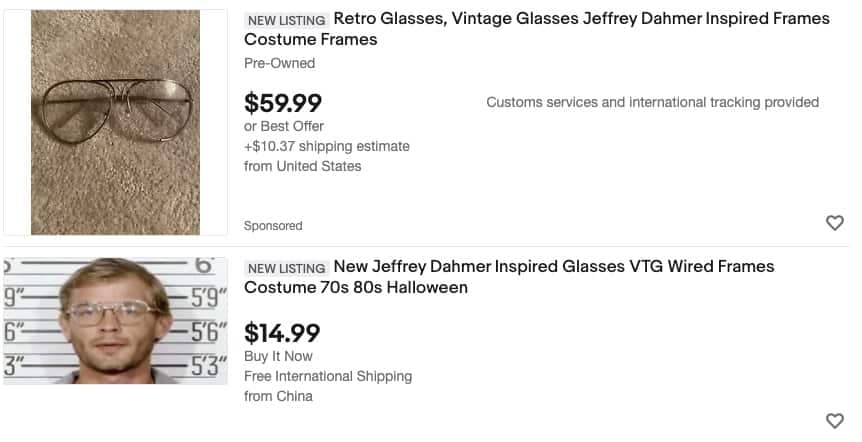Click the "Pre-Owned" condition label
The width and height of the screenshot is (862, 442).
pyautogui.click(x=279, y=63)
